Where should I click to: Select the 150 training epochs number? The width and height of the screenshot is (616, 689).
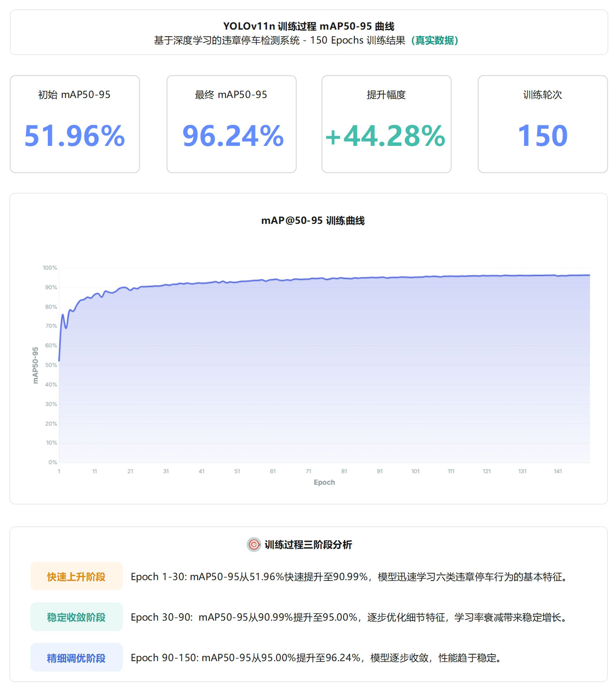pyautogui.click(x=542, y=136)
